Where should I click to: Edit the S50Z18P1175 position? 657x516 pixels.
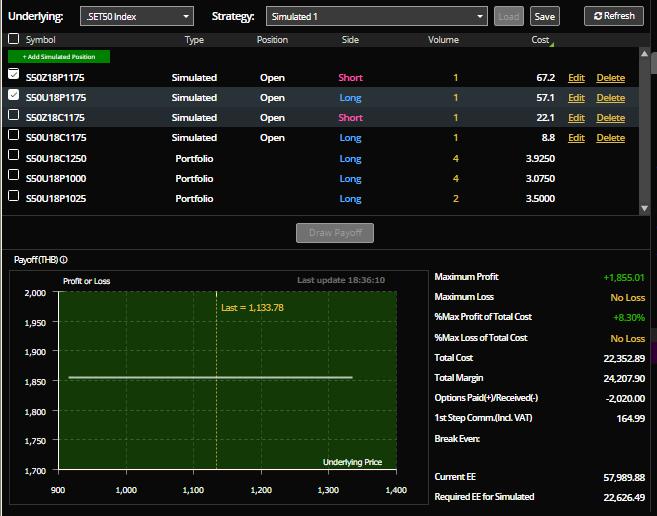pyautogui.click(x=576, y=78)
